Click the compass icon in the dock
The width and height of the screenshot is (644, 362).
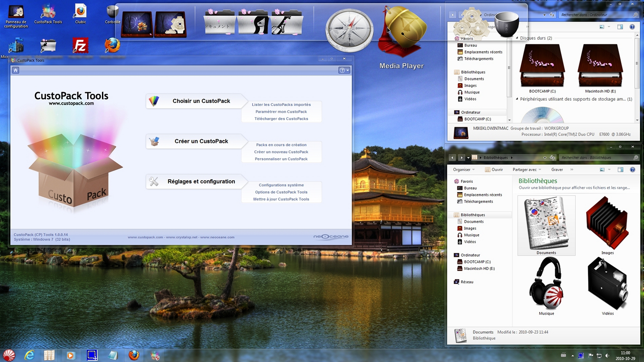(x=349, y=30)
